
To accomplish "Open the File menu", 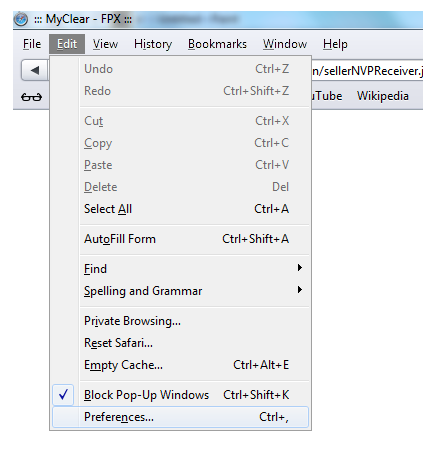I will pos(32,44).
